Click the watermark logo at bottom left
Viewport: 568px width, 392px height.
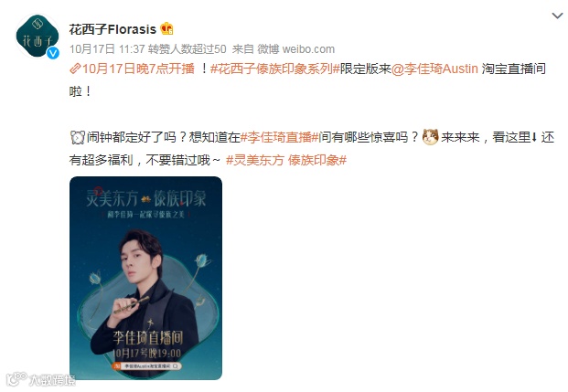[x=40, y=380]
